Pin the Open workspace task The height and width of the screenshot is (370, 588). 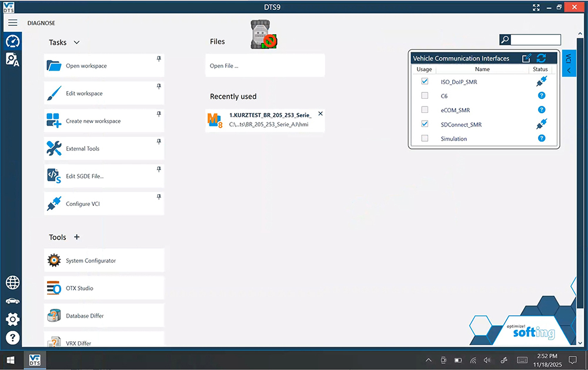(159, 59)
